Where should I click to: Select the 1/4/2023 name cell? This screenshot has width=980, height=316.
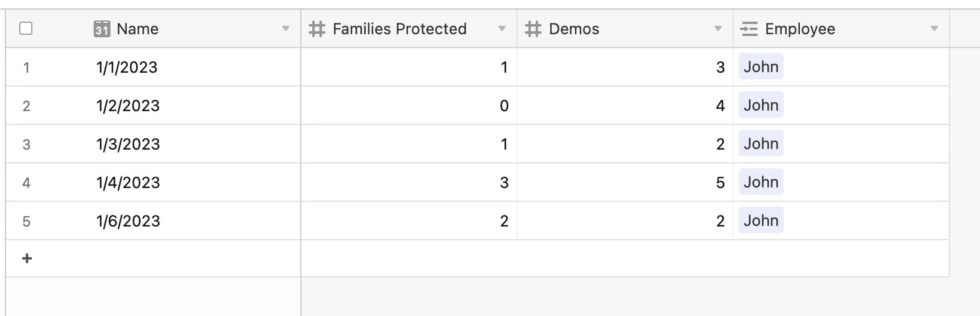coord(129,183)
